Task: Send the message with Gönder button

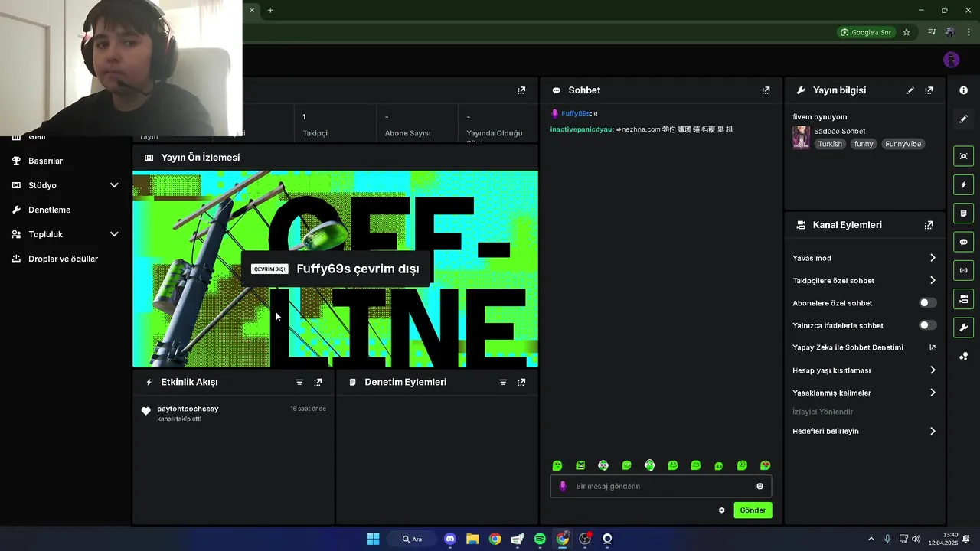Action: (x=753, y=510)
